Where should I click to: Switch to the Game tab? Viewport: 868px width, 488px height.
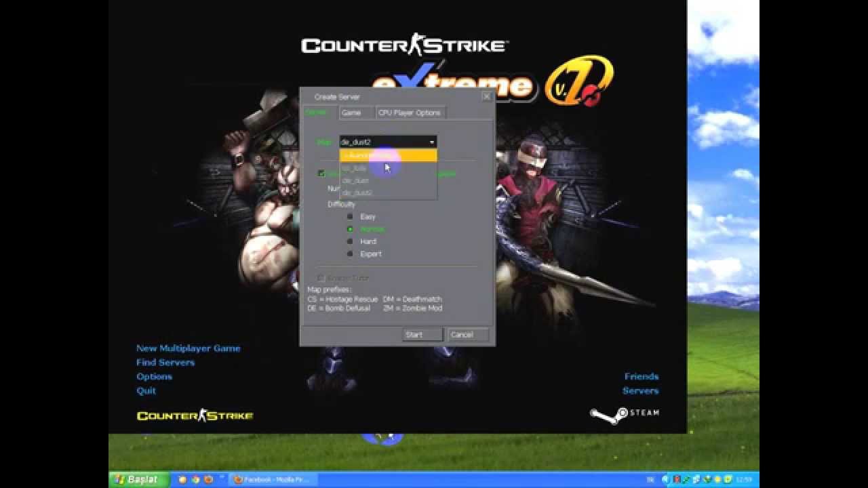[x=355, y=113]
